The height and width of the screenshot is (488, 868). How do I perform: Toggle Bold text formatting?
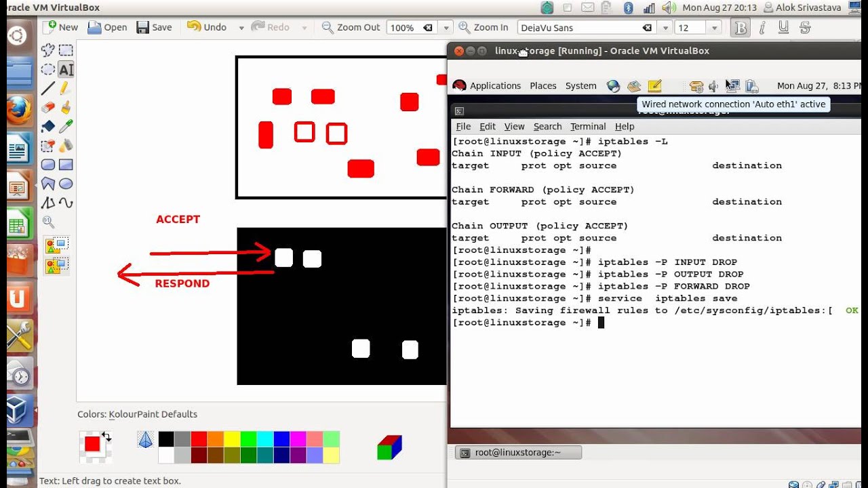[x=741, y=28]
